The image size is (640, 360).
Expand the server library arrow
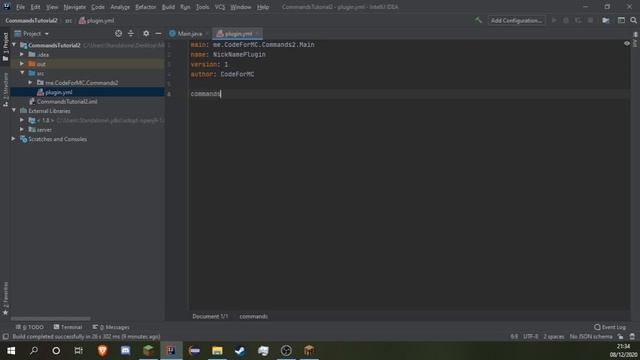tap(22, 129)
